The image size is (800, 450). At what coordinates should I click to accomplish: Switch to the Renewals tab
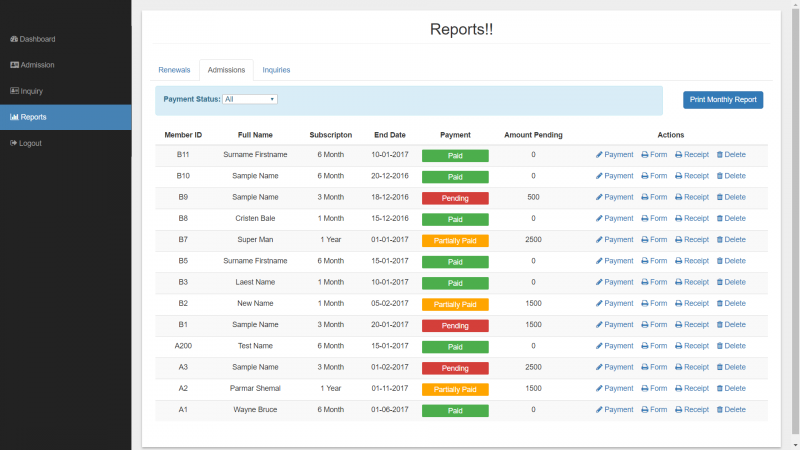tap(174, 70)
